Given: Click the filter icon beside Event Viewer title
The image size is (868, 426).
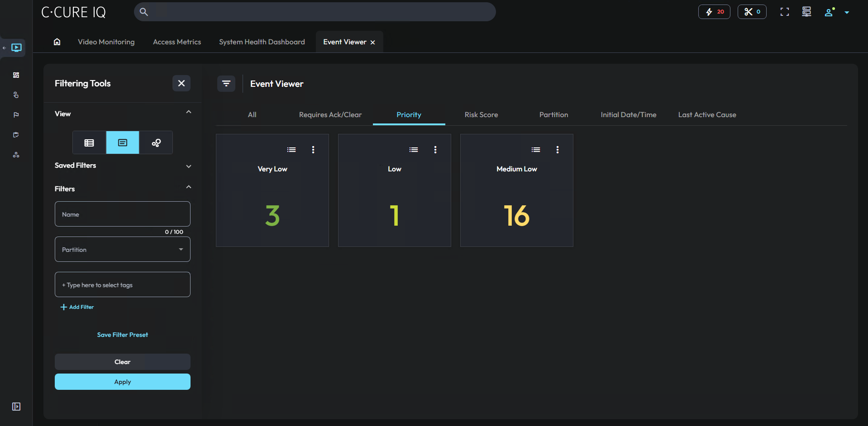Looking at the screenshot, I should 226,84.
